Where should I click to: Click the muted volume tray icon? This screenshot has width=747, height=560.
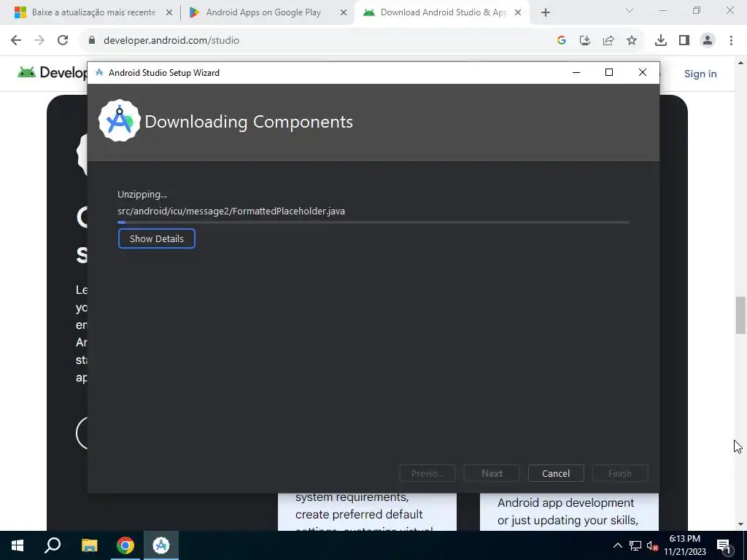[652, 545]
